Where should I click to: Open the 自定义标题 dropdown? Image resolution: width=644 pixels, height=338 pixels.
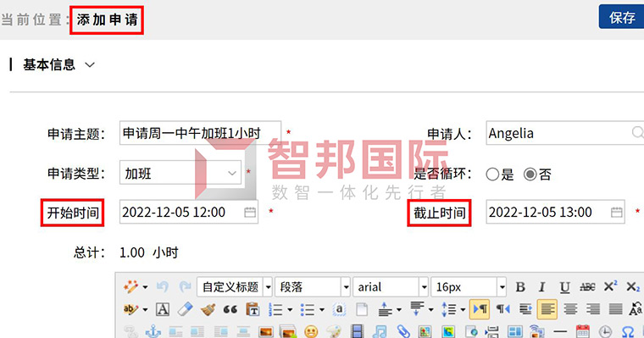pyautogui.click(x=235, y=286)
